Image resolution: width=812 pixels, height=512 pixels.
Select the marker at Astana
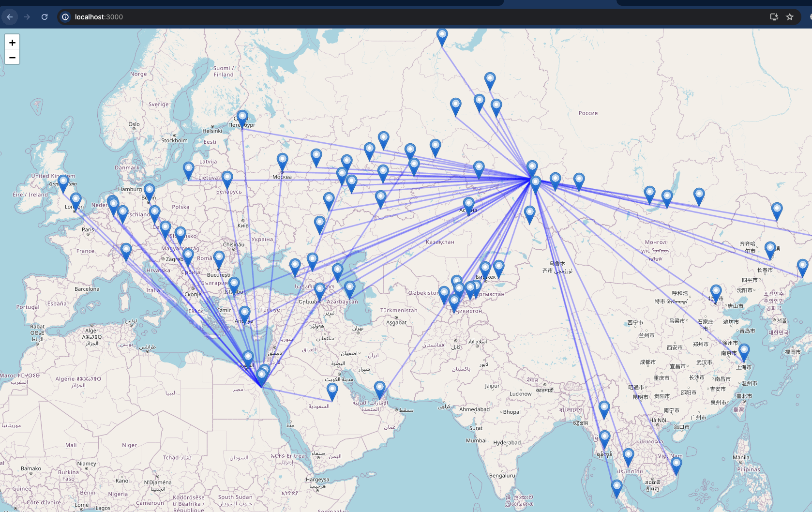(x=468, y=206)
